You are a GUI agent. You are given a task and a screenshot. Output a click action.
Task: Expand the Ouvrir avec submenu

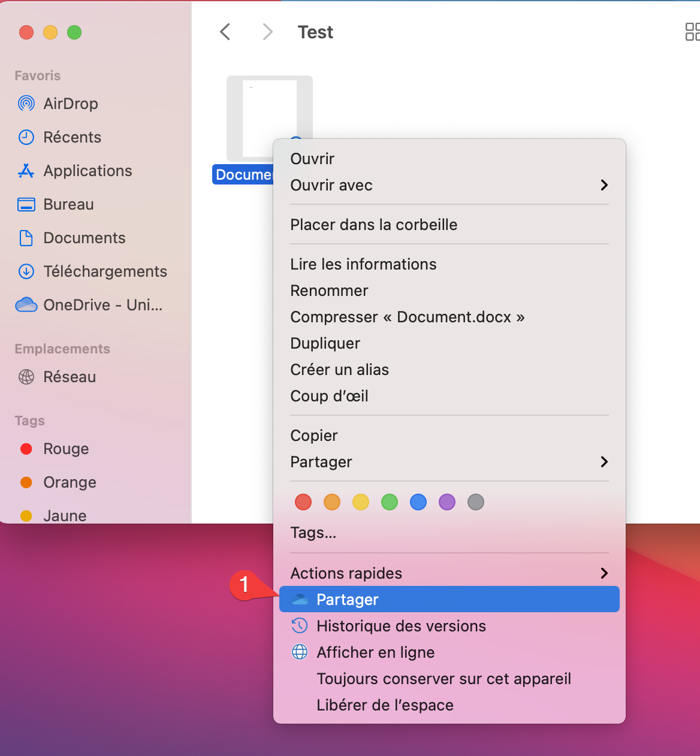pyautogui.click(x=604, y=185)
